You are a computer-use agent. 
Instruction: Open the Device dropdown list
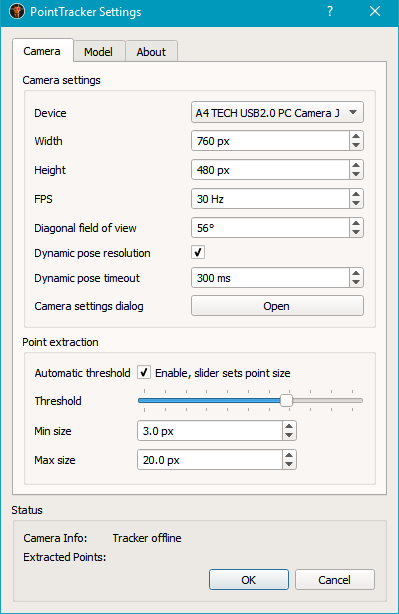277,113
